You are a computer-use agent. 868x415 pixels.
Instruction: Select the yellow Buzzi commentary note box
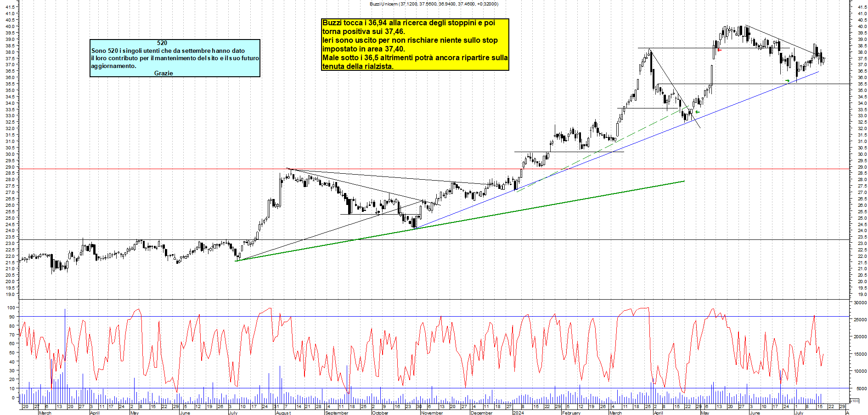pos(415,45)
